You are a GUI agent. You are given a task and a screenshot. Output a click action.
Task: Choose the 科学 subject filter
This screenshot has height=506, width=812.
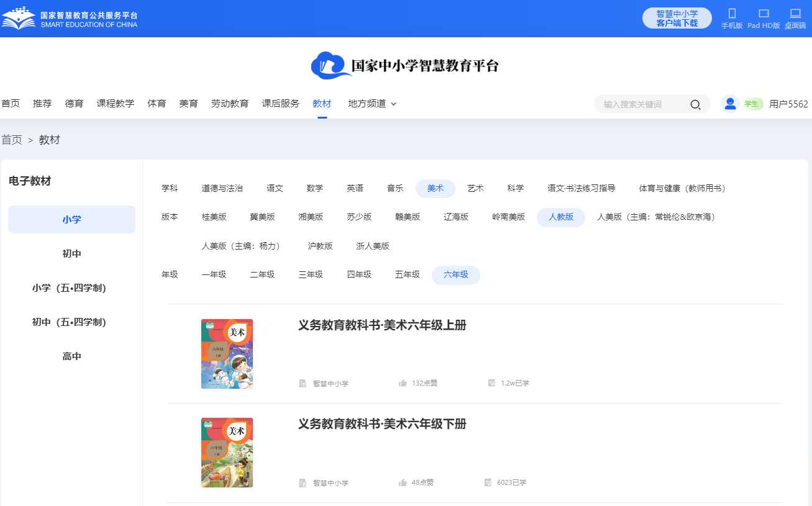point(516,188)
